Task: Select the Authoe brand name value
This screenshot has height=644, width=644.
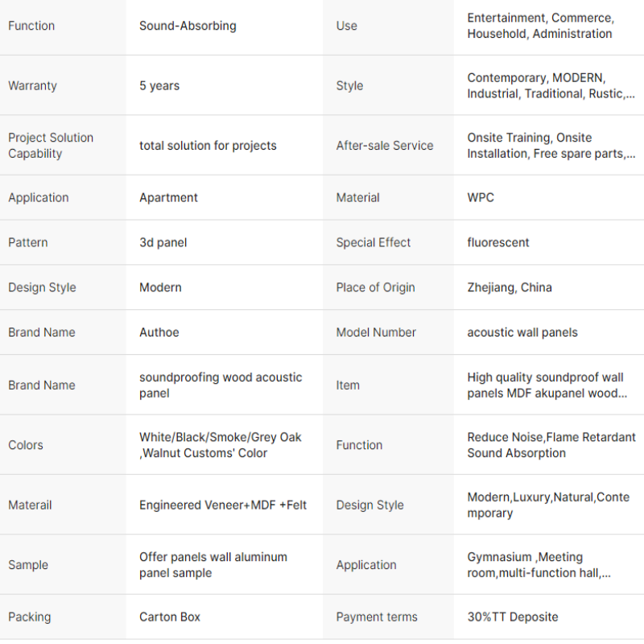Action: (x=159, y=332)
